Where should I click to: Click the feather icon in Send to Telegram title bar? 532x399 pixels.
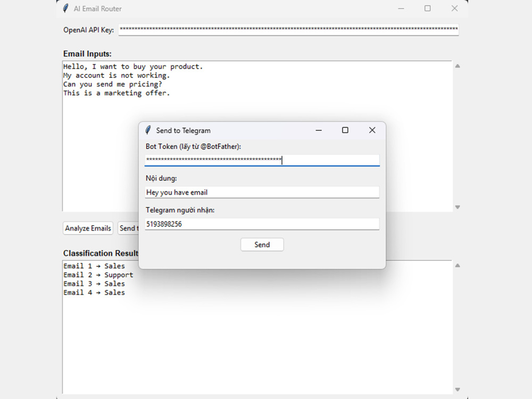pos(148,130)
